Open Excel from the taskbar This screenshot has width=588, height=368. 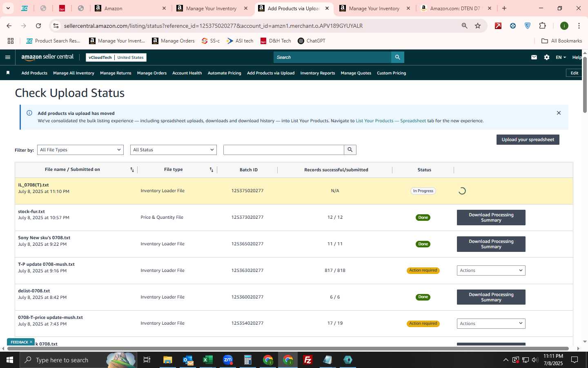[208, 360]
